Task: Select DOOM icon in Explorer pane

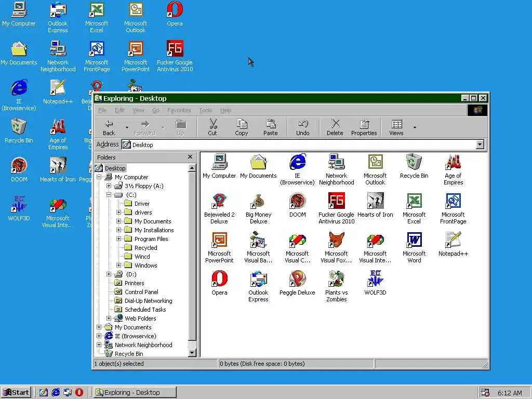Action: (298, 205)
